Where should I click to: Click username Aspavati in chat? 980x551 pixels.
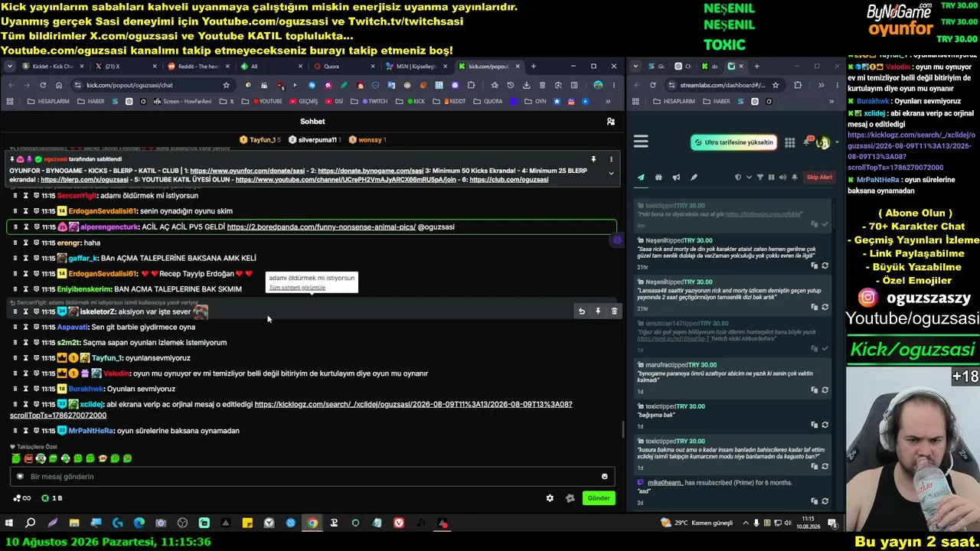[73, 328]
